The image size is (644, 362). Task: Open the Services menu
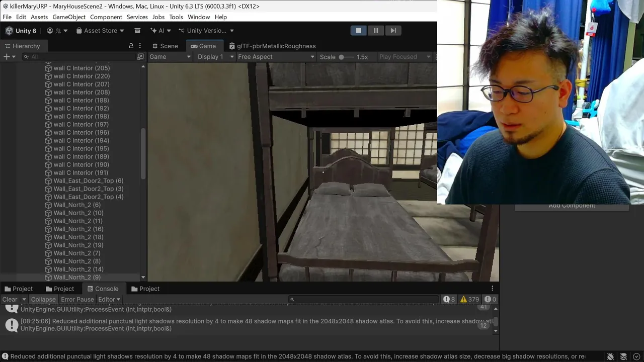coord(137,17)
